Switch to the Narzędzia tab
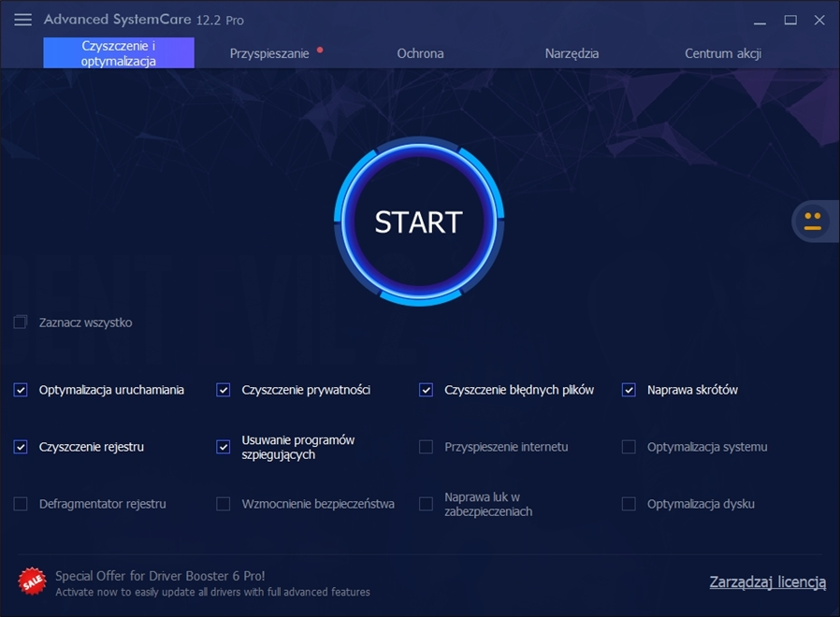The image size is (840, 617). [x=572, y=53]
